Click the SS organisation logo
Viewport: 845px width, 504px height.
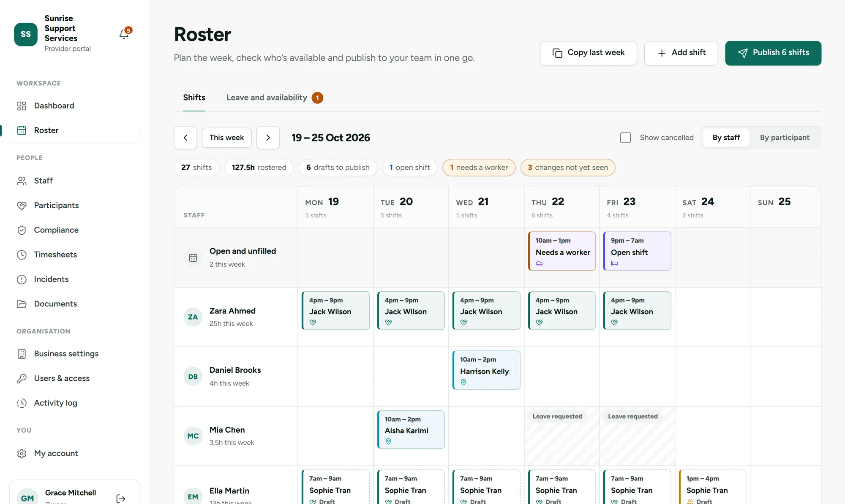(26, 34)
